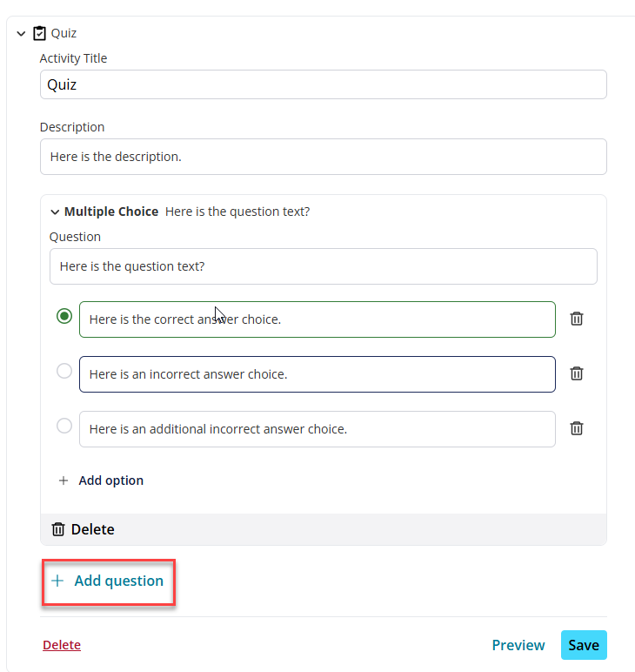Open the quiz Preview
Viewport: 635px width, 672px height.
(518, 645)
